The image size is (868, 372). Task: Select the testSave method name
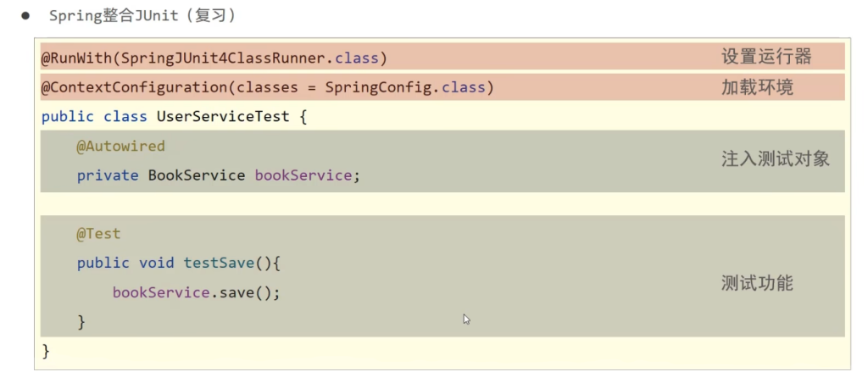tap(219, 264)
